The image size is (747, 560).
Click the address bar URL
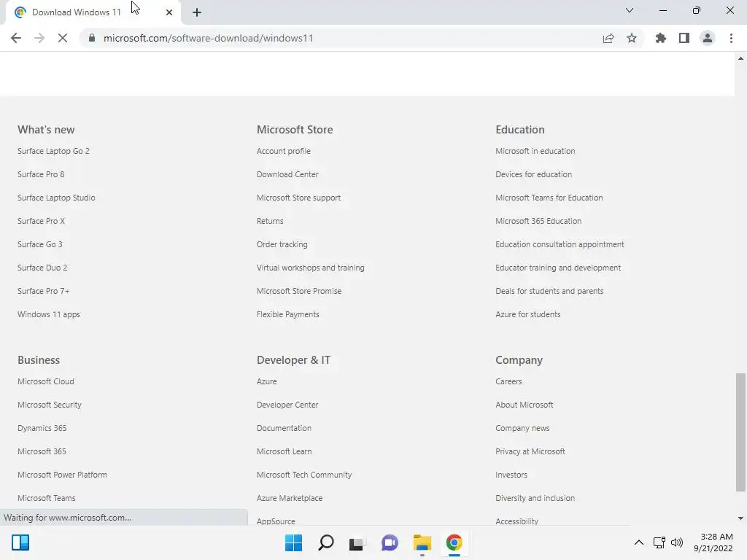208,38
